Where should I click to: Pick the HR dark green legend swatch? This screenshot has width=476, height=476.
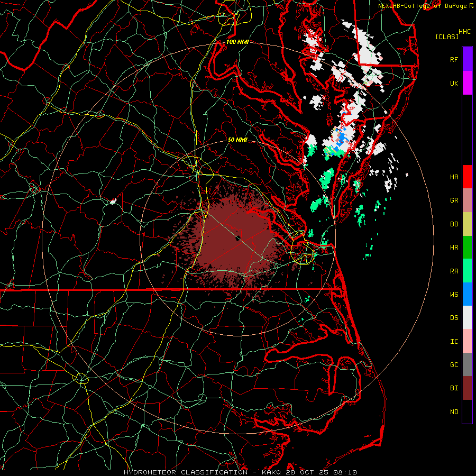[x=467, y=248]
